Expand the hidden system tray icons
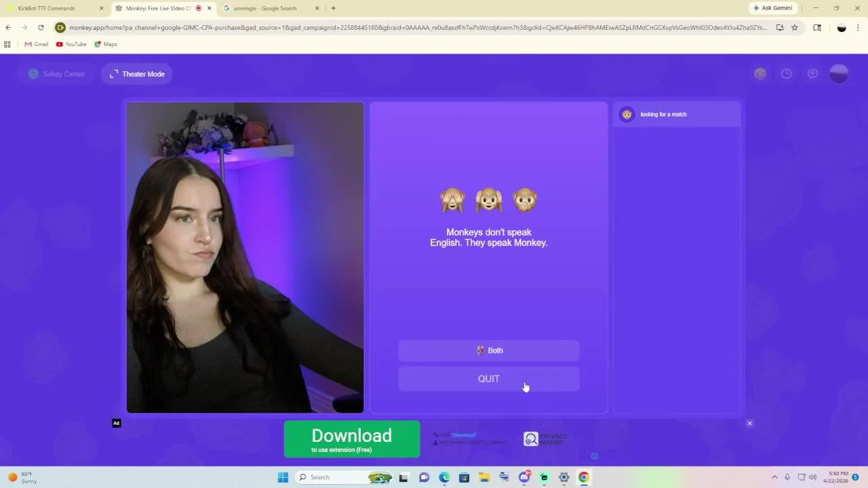 [x=774, y=477]
